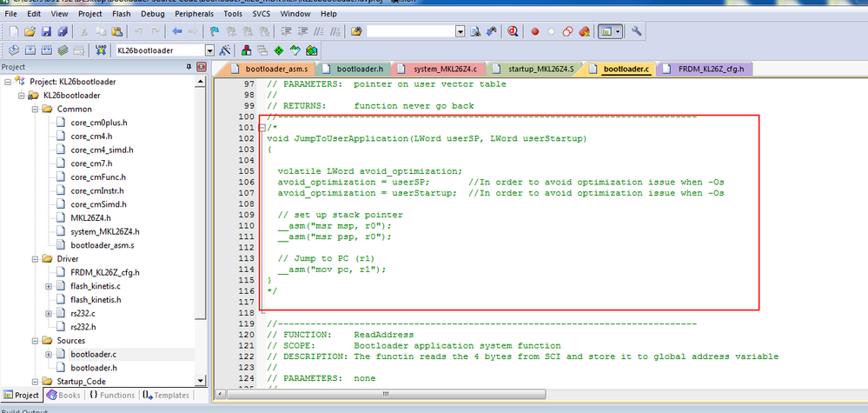
Task: Expand the rs232.c node
Action: 49,313
